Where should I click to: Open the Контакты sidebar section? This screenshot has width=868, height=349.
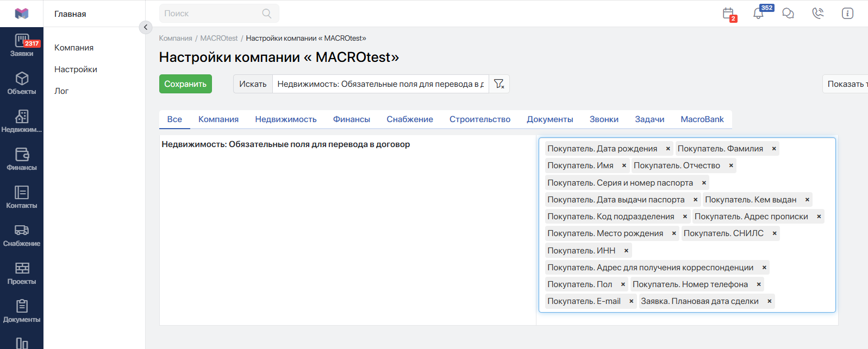coord(22,198)
